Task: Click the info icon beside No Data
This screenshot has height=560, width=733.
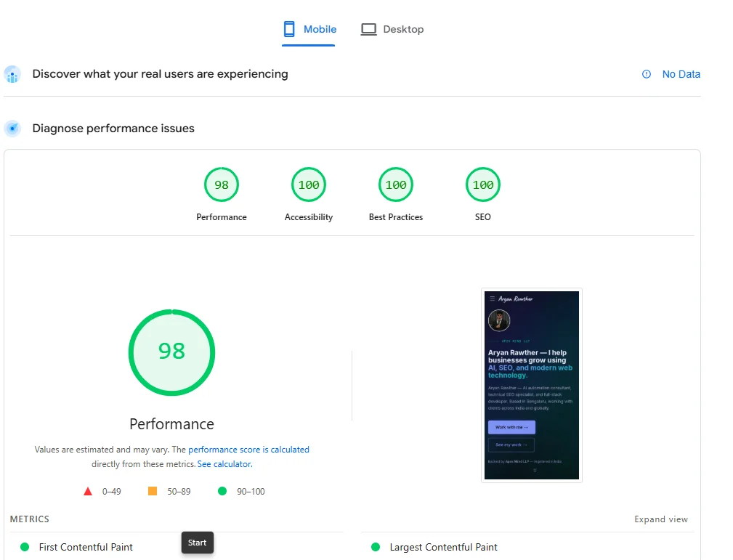Action: coord(647,74)
